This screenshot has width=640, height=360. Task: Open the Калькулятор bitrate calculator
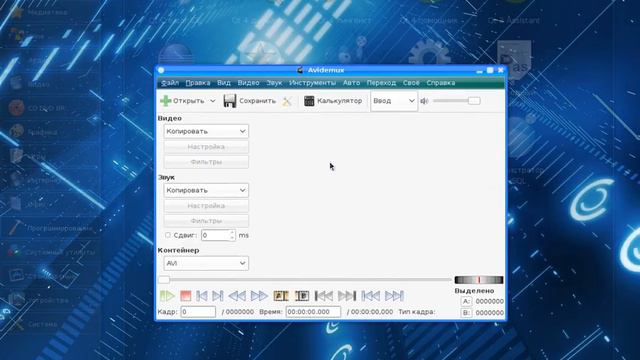(x=333, y=101)
